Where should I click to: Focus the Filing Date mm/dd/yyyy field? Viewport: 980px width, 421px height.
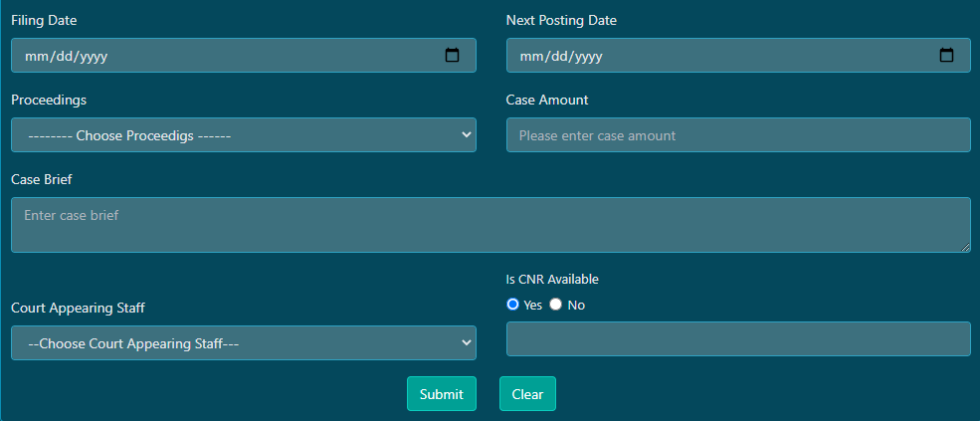click(x=244, y=56)
